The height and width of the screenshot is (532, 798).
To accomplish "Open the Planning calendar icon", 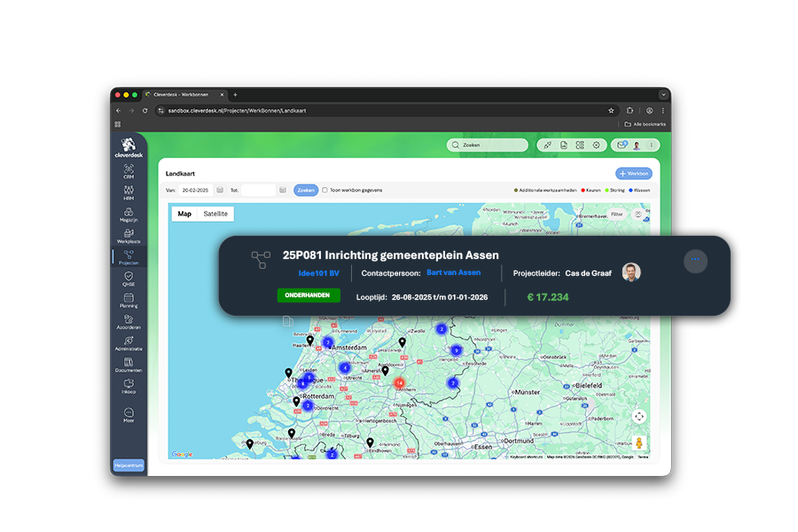I will [x=129, y=300].
